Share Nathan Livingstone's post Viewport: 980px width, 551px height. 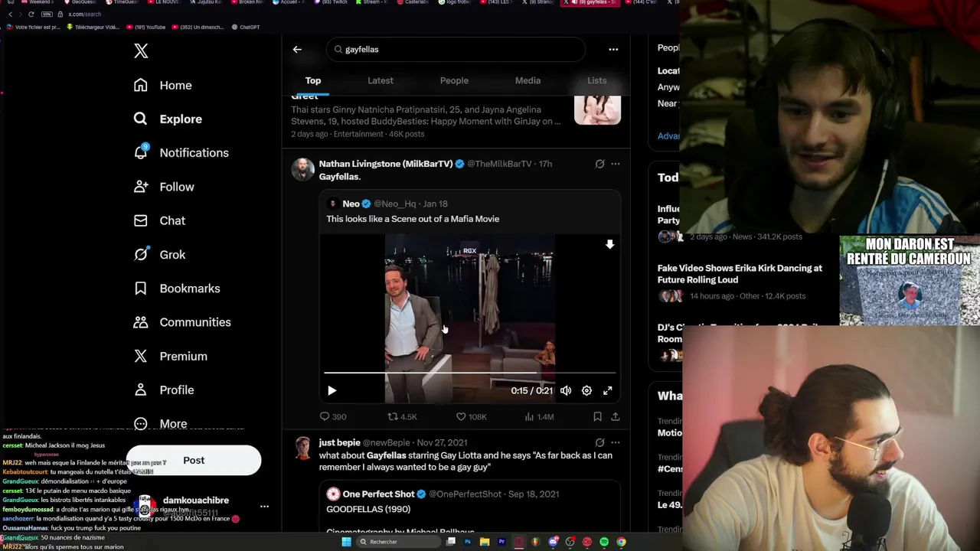tap(615, 416)
